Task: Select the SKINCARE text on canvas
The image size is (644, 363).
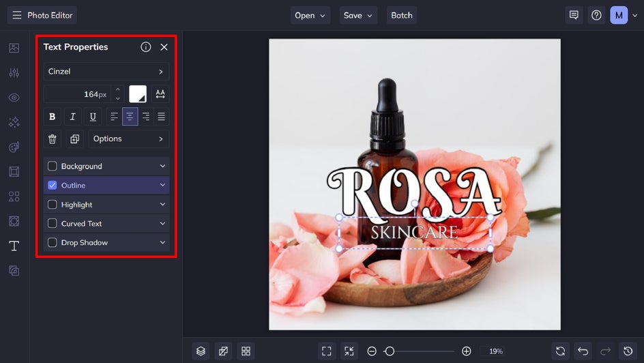Action: tap(414, 233)
